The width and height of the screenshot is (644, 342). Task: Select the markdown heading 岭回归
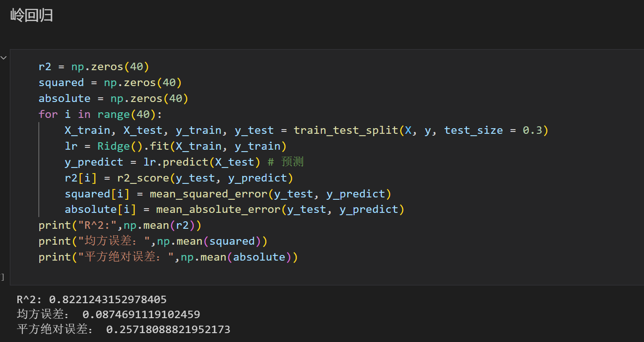[x=32, y=15]
